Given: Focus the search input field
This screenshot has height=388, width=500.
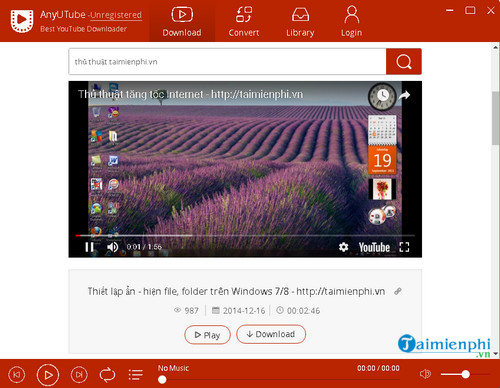Looking at the screenshot, I should tap(227, 62).
